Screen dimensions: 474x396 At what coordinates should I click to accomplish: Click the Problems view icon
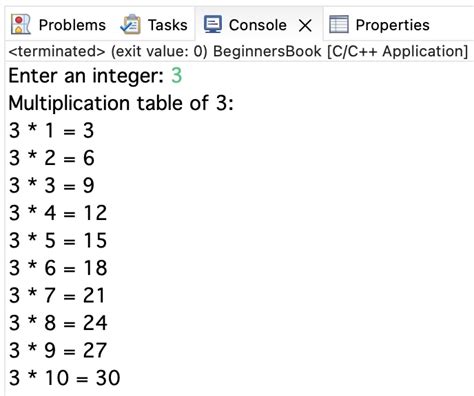(21, 25)
